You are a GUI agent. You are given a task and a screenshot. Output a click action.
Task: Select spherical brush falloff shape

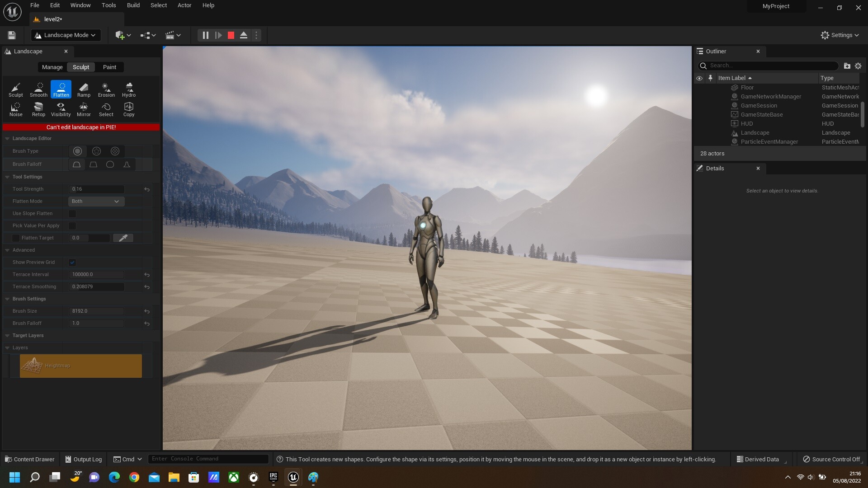click(x=110, y=164)
